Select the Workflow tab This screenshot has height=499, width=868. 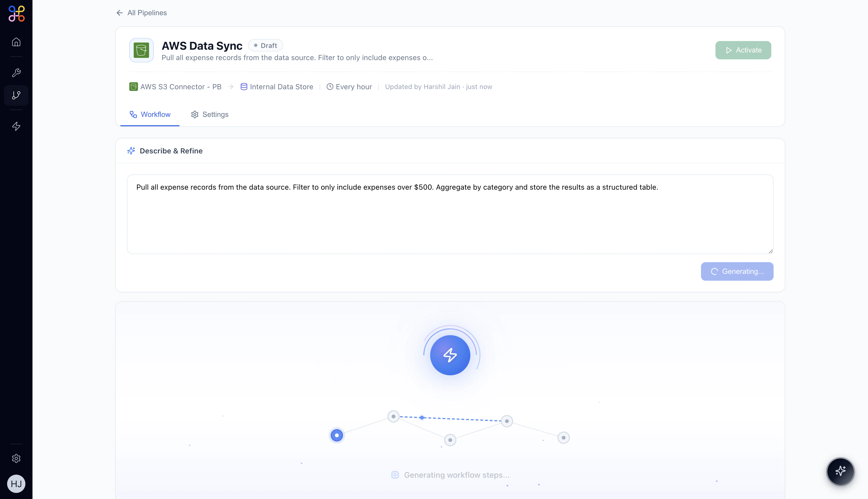(150, 114)
